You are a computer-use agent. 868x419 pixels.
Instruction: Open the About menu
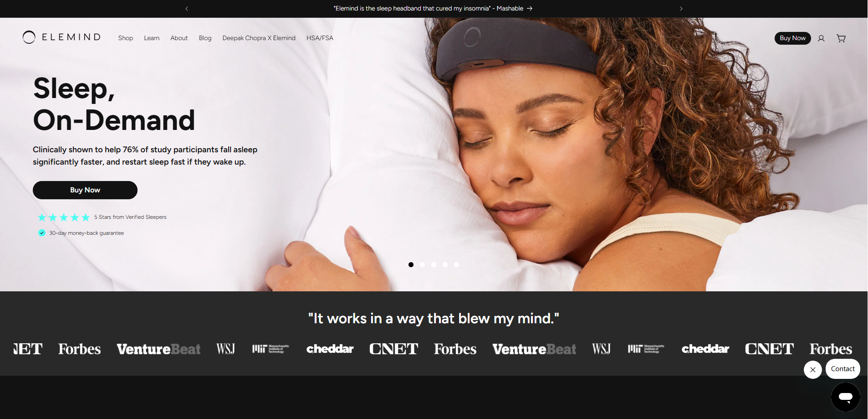tap(179, 38)
